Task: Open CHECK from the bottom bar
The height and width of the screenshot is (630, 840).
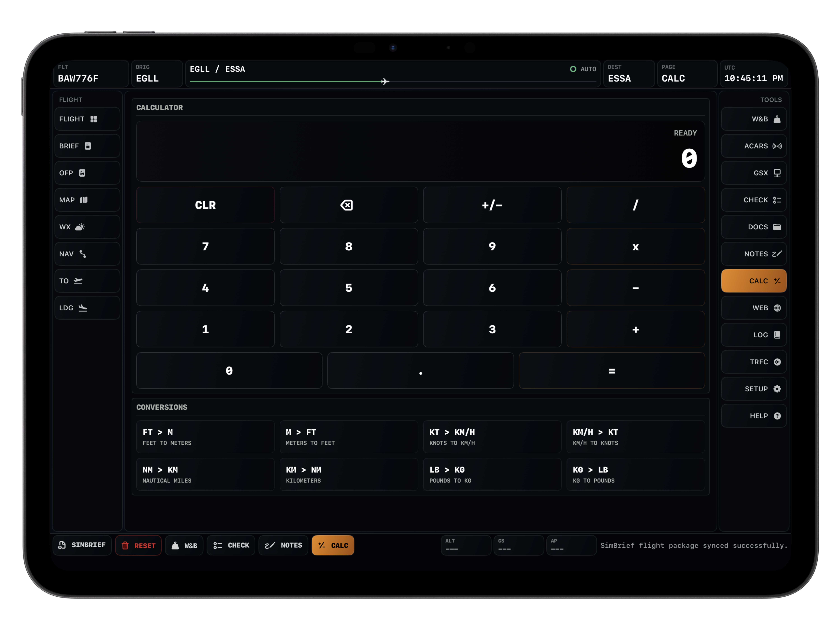Action: tap(231, 545)
